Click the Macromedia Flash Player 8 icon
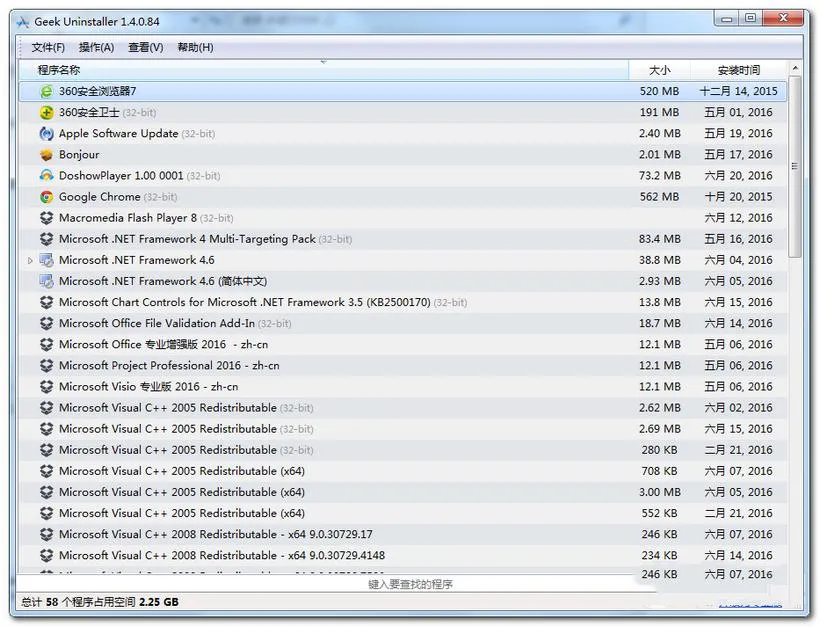This screenshot has height=627, width=820. tap(47, 218)
